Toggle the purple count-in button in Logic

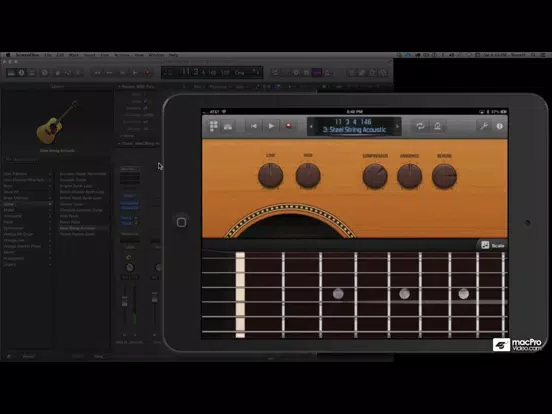coord(317,73)
